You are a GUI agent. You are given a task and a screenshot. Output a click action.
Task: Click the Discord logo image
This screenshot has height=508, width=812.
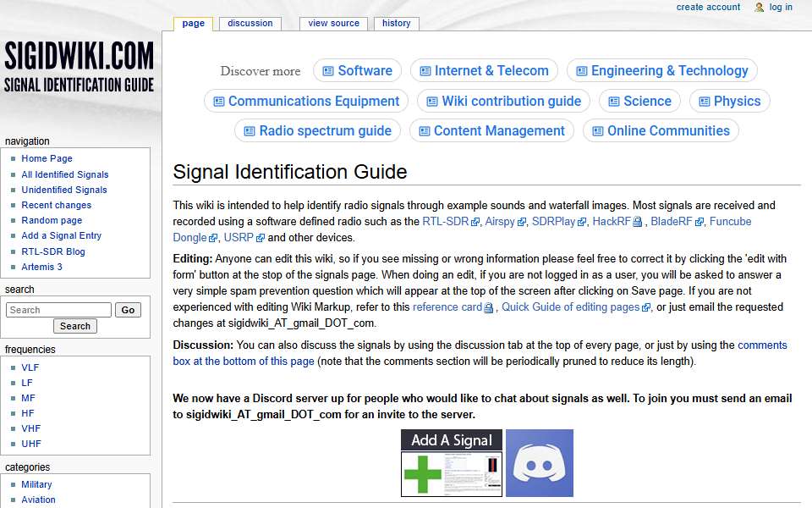click(539, 463)
